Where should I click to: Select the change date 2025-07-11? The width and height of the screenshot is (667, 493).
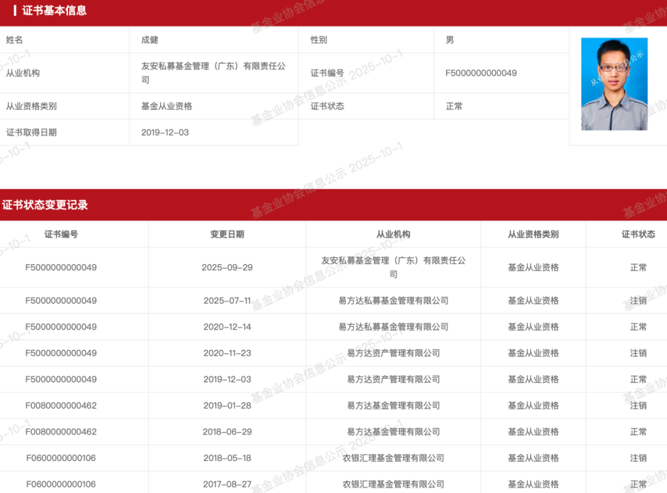click(227, 301)
